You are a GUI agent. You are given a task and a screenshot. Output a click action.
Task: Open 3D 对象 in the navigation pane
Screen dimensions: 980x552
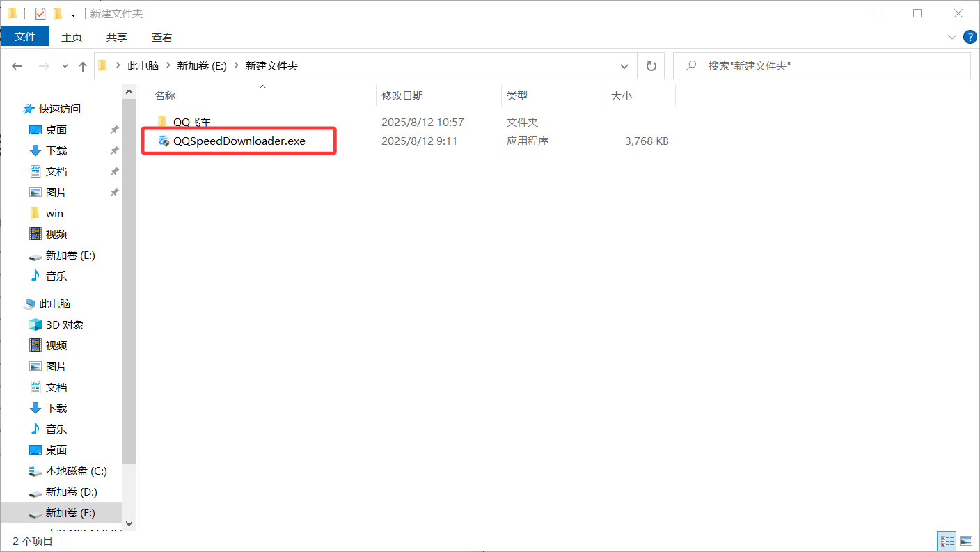coord(65,324)
